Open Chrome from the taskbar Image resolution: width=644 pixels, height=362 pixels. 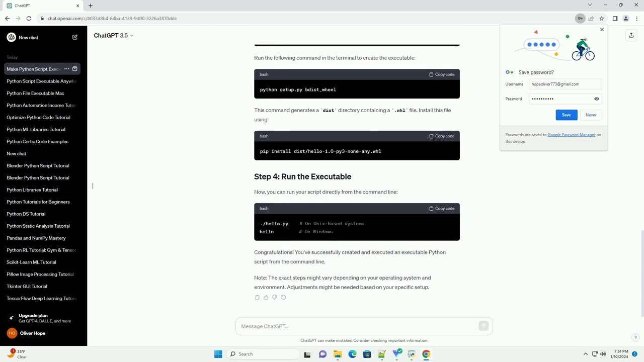click(426, 354)
